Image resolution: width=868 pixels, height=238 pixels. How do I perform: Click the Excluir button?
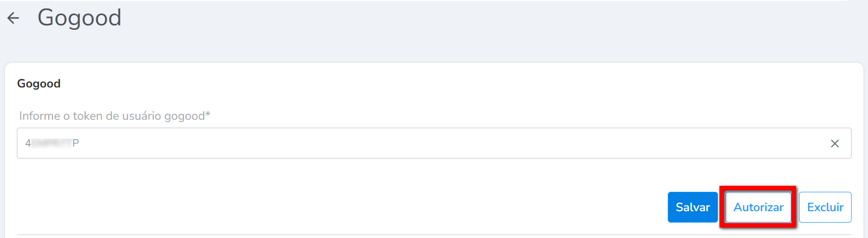point(825,207)
